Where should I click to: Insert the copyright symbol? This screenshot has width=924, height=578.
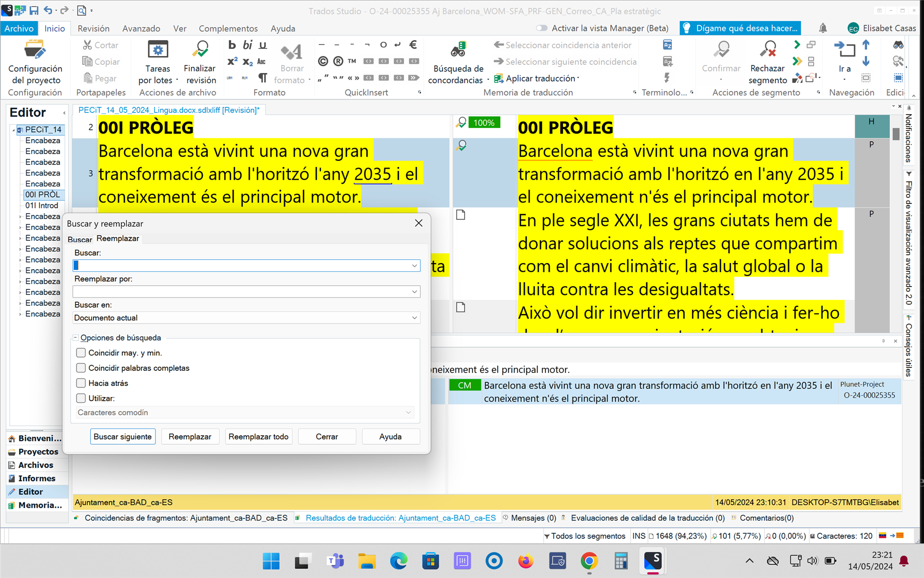[x=323, y=61]
